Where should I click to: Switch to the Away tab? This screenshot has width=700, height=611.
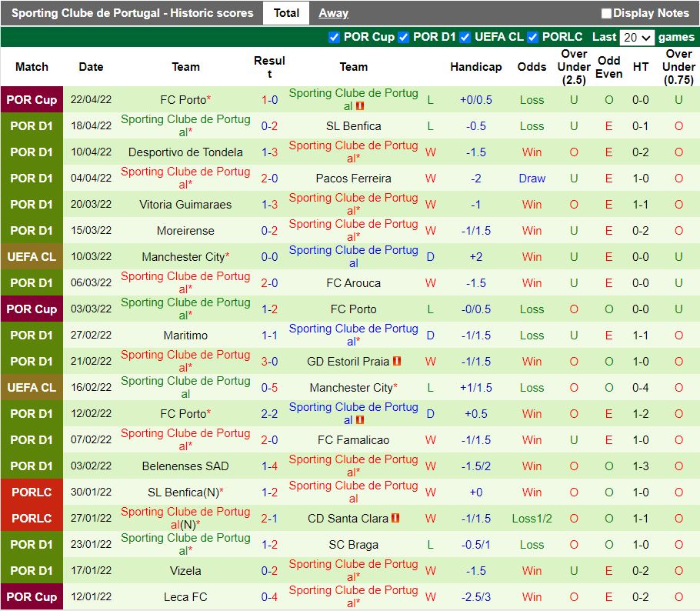pyautogui.click(x=333, y=13)
